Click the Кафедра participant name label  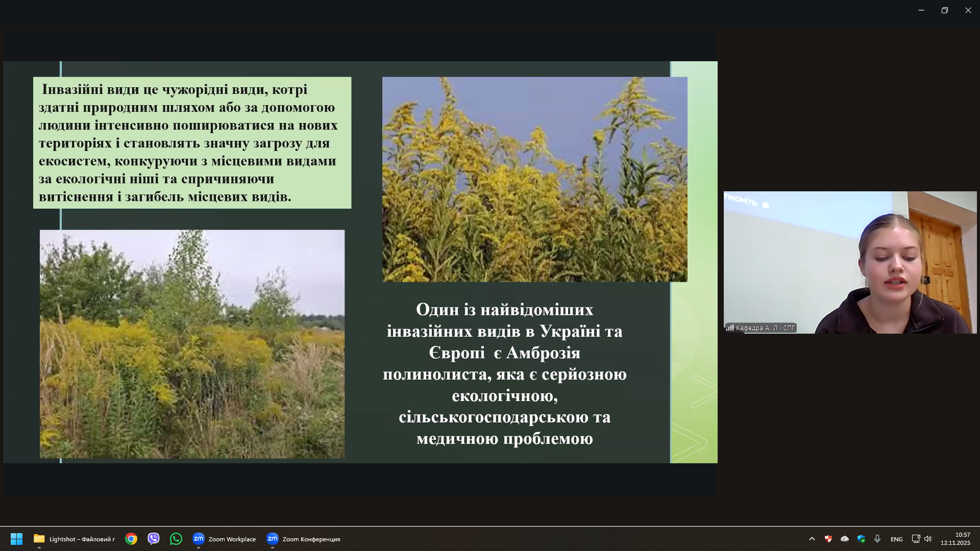click(x=765, y=328)
